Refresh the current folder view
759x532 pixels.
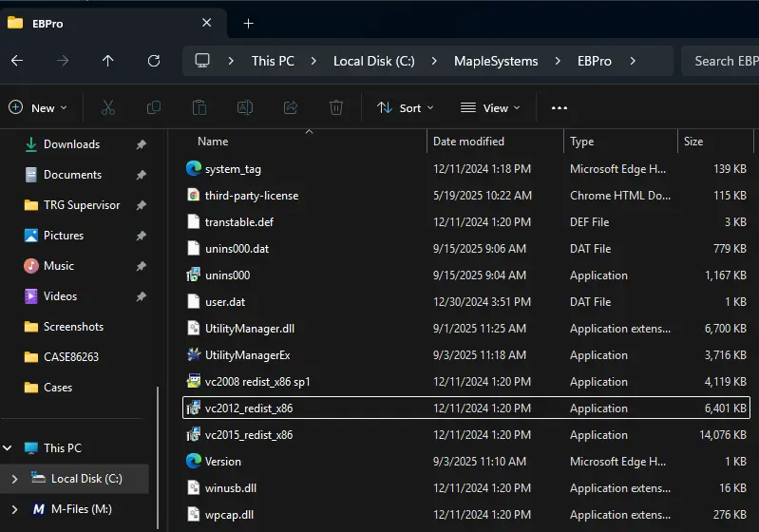(154, 61)
